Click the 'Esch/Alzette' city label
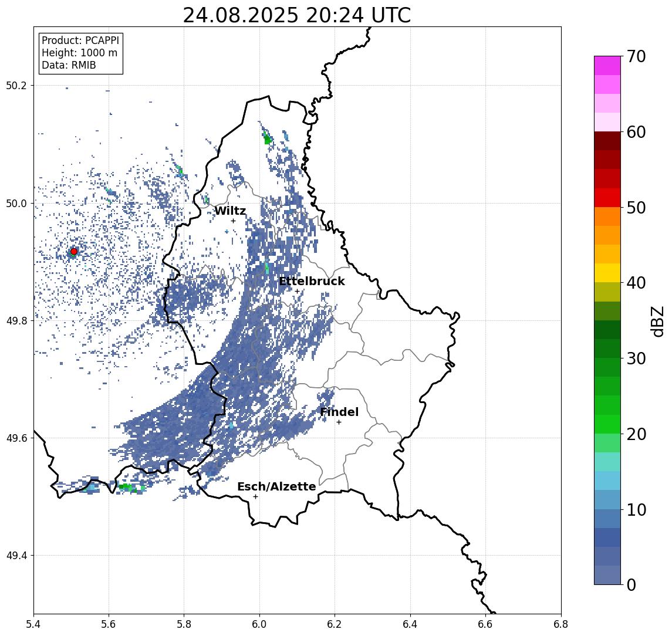Screen dimensions: 672x636 pyautogui.click(x=276, y=486)
